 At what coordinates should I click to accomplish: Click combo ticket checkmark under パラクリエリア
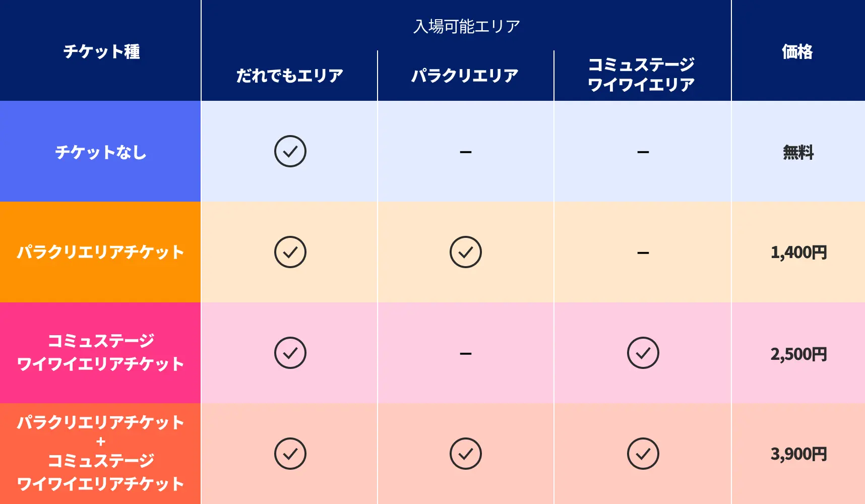pyautogui.click(x=466, y=454)
